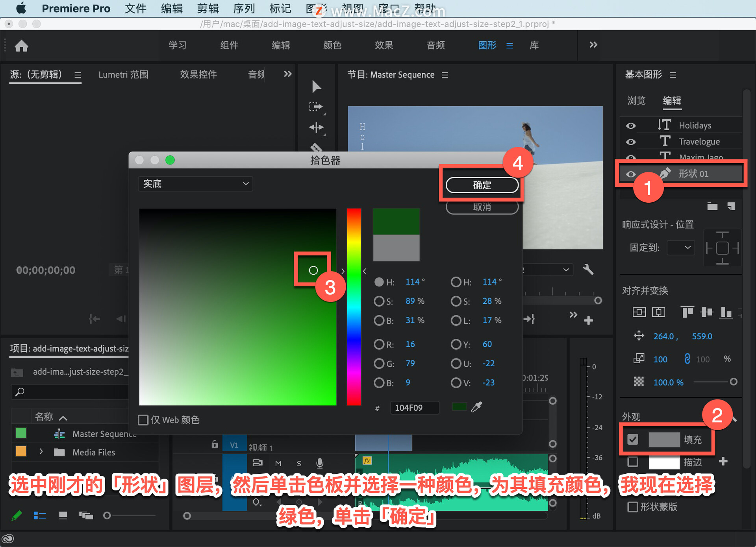
Task: Hide the Holidays text layer
Action: coord(631,126)
